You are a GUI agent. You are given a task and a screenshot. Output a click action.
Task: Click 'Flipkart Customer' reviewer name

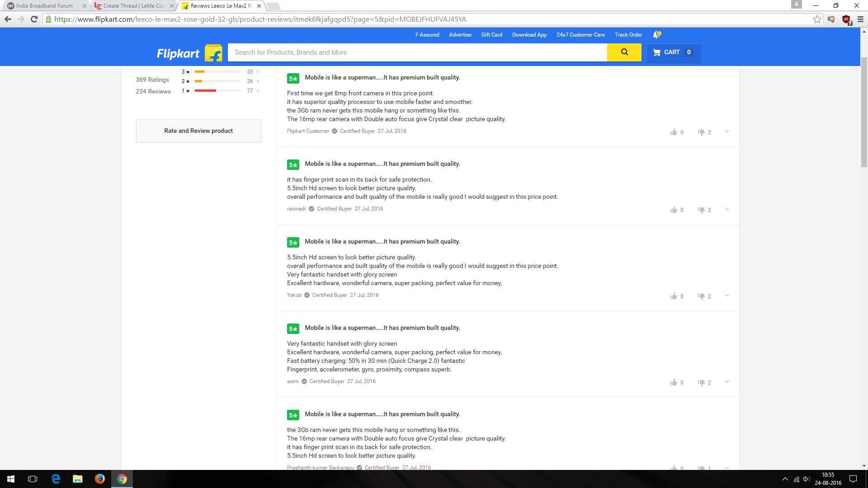(308, 131)
